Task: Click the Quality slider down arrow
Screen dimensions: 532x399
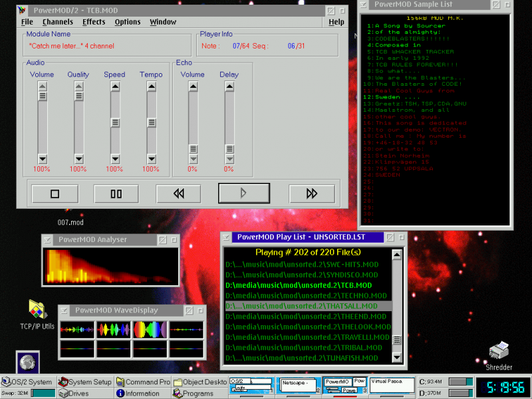Action: coord(78,158)
